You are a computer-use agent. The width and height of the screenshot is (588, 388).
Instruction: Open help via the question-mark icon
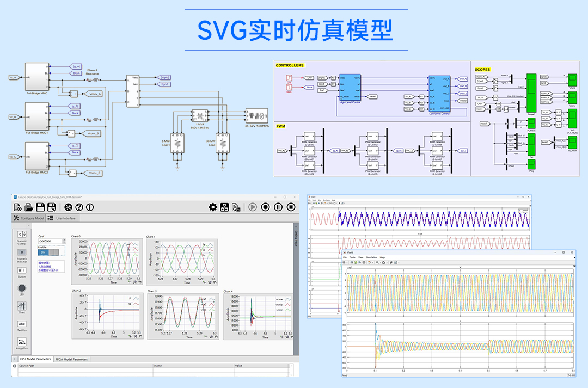(79, 207)
